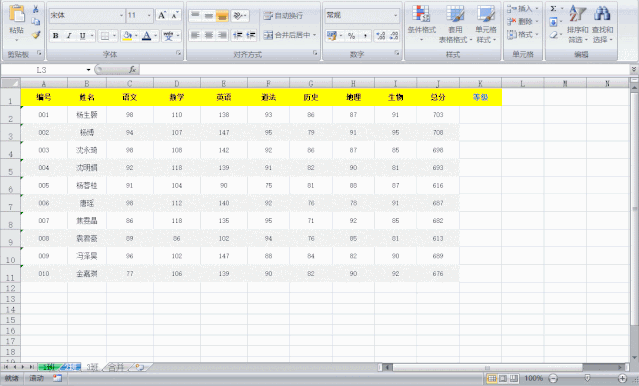
Task: Decrease font size with the small A icon
Action: pos(174,15)
